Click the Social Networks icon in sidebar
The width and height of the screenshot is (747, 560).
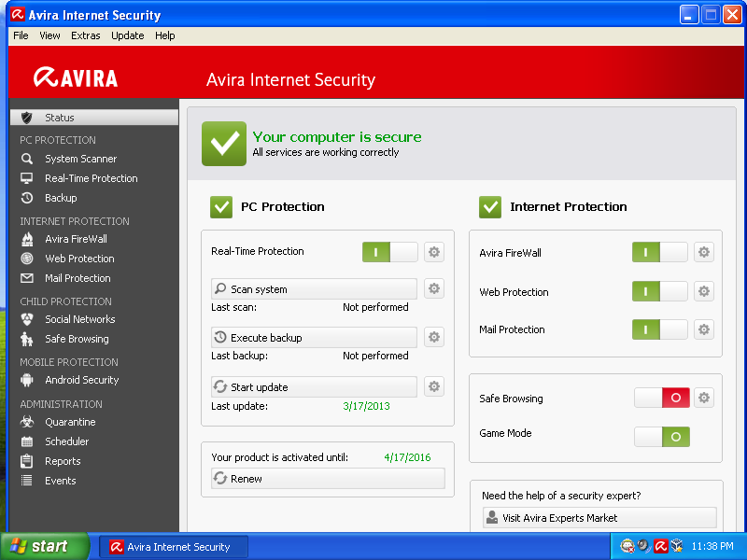click(27, 319)
